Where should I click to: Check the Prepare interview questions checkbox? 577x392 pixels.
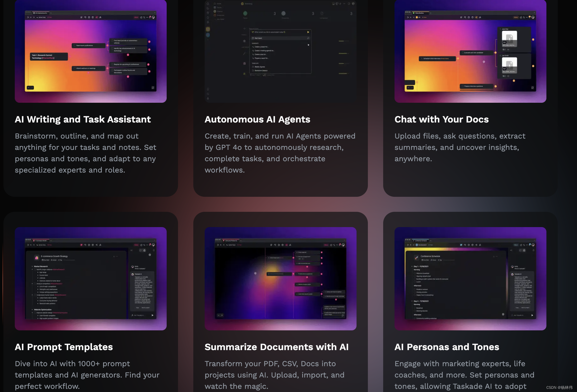coord(463,86)
